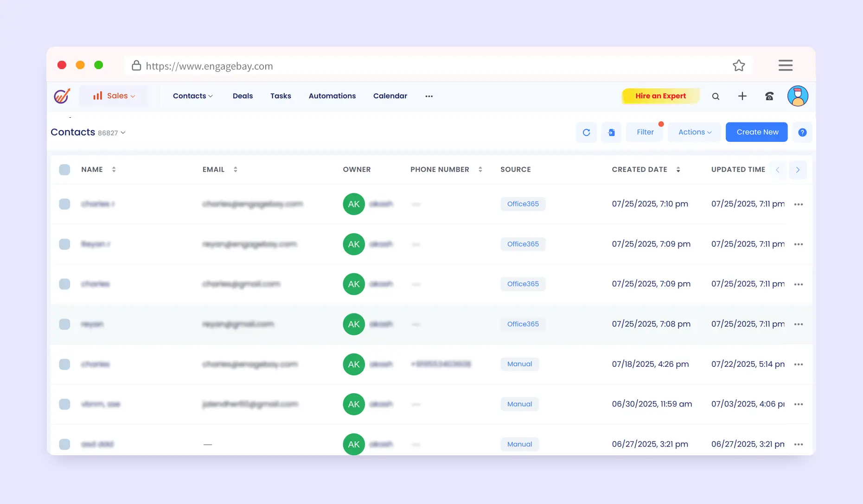This screenshot has width=863, height=504.
Task: Bookmark page with the star icon
Action: 738,66
